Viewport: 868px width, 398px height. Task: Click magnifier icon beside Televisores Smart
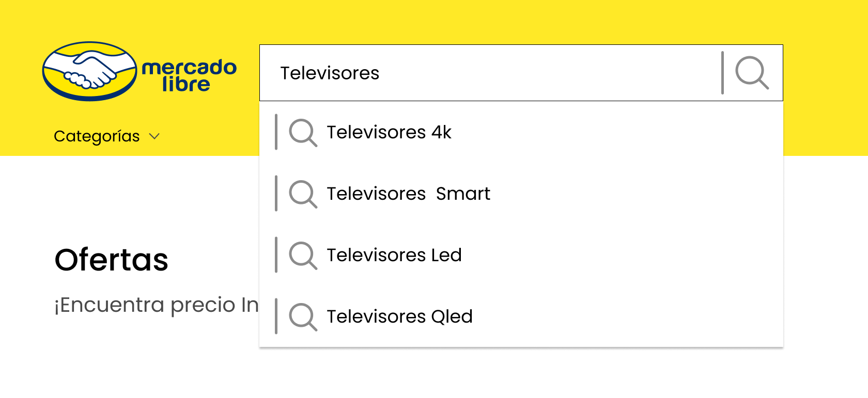303,194
